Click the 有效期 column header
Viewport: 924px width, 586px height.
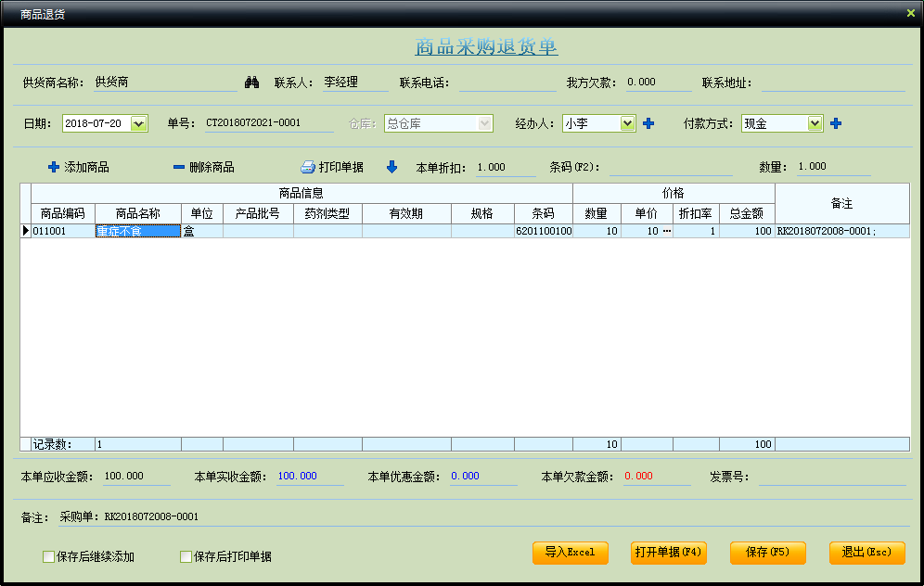click(406, 213)
